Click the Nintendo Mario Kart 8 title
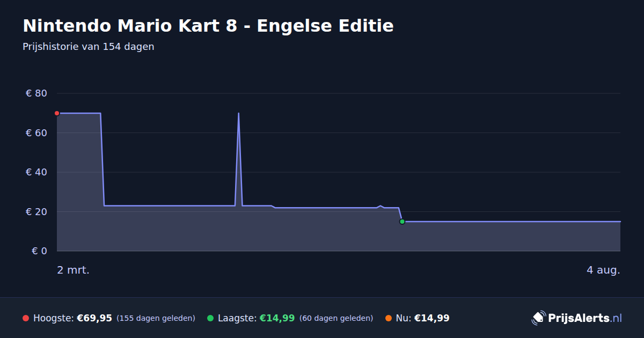This screenshot has width=644, height=338. (x=208, y=26)
